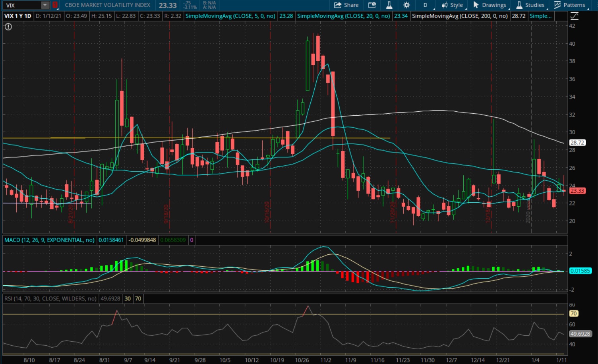The height and width of the screenshot is (364, 598).
Task: Click MACD diff value 0.0658309
Action: (173, 240)
